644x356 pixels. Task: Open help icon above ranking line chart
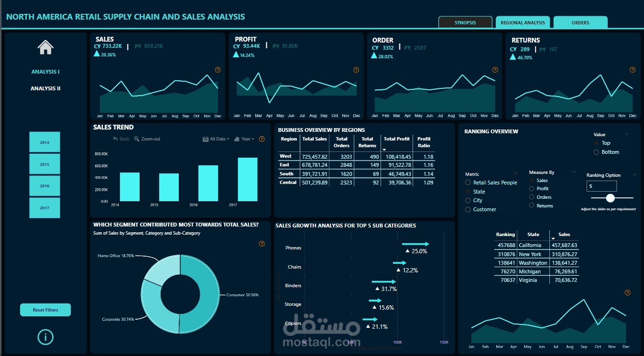click(x=627, y=292)
